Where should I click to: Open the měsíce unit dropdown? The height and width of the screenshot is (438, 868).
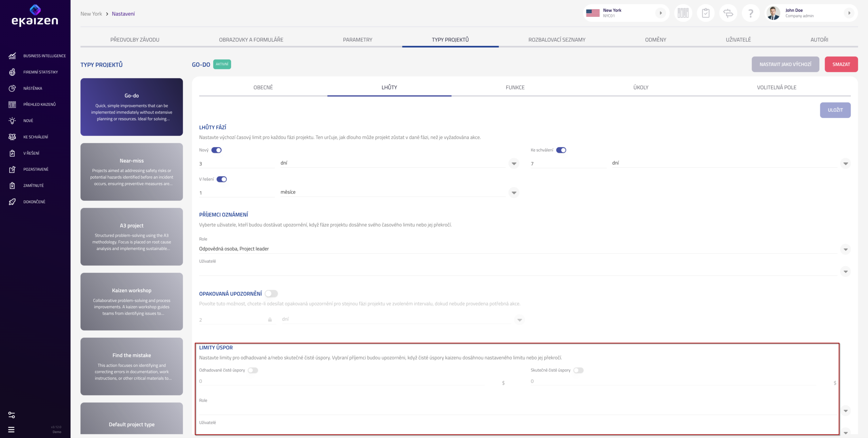tap(514, 193)
